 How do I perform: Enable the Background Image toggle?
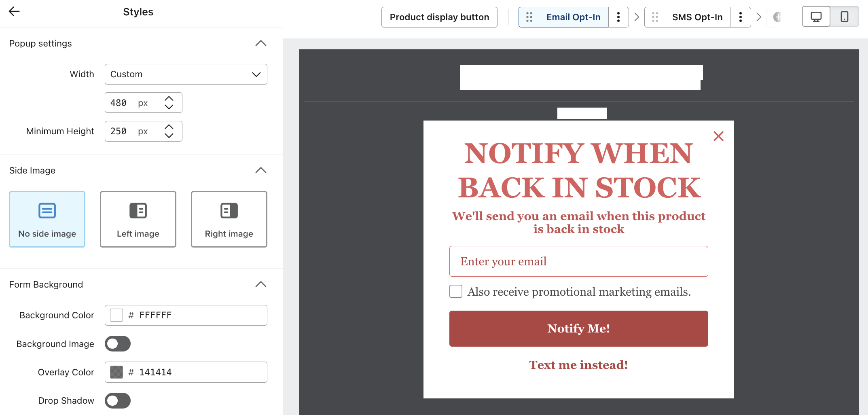(x=117, y=343)
